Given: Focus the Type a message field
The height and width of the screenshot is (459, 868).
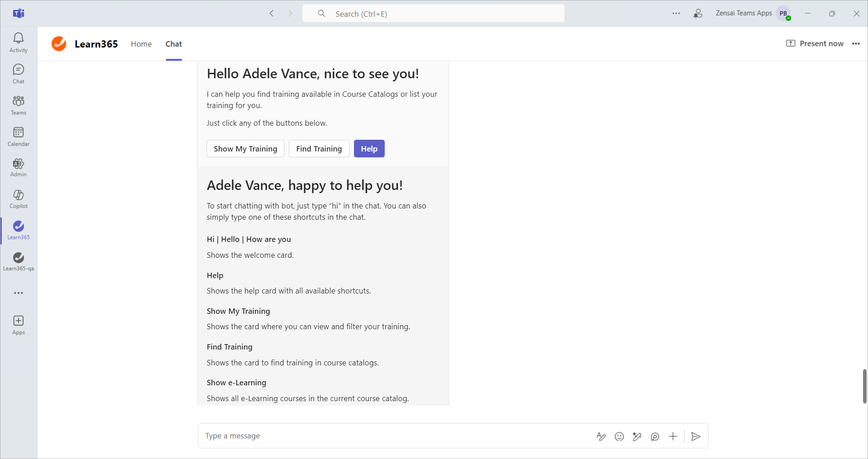Looking at the screenshot, I should pos(393,436).
